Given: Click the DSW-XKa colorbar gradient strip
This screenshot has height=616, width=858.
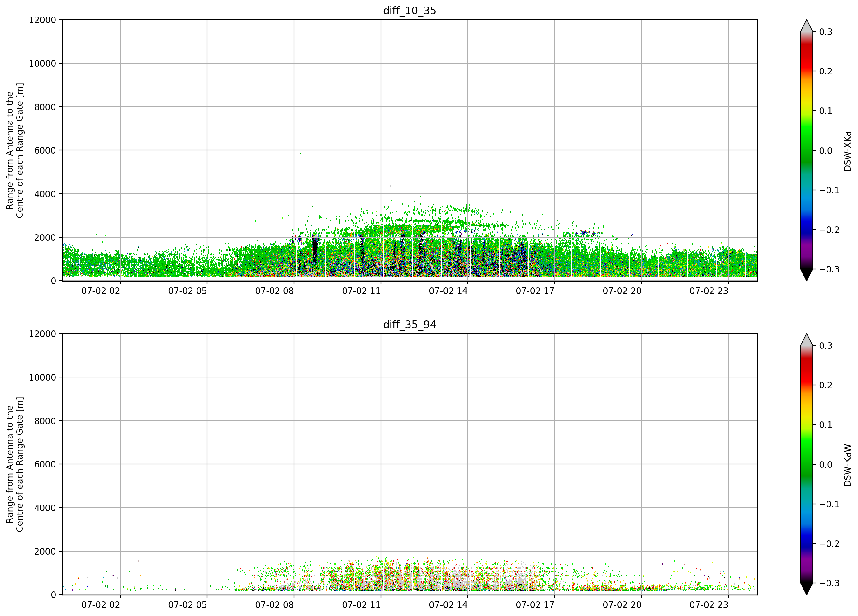Looking at the screenshot, I should click(x=807, y=151).
